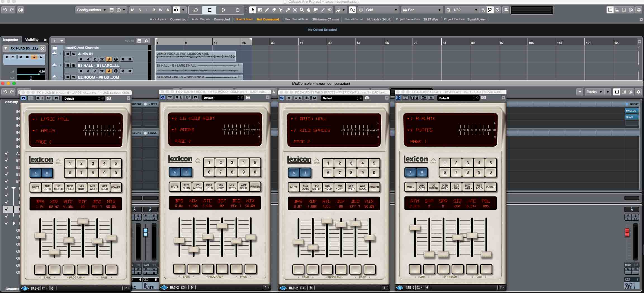
Task: Bypass the A PLATE plugin power button
Action: [398, 98]
